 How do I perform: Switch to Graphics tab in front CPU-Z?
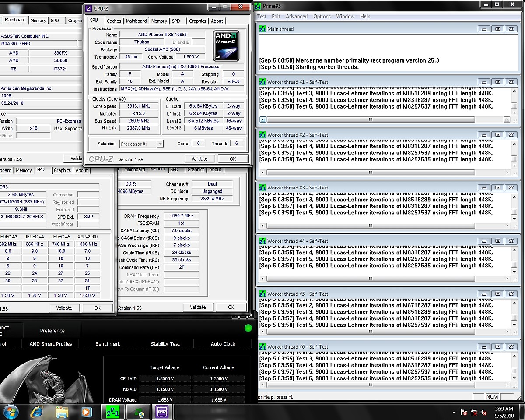pos(198,21)
